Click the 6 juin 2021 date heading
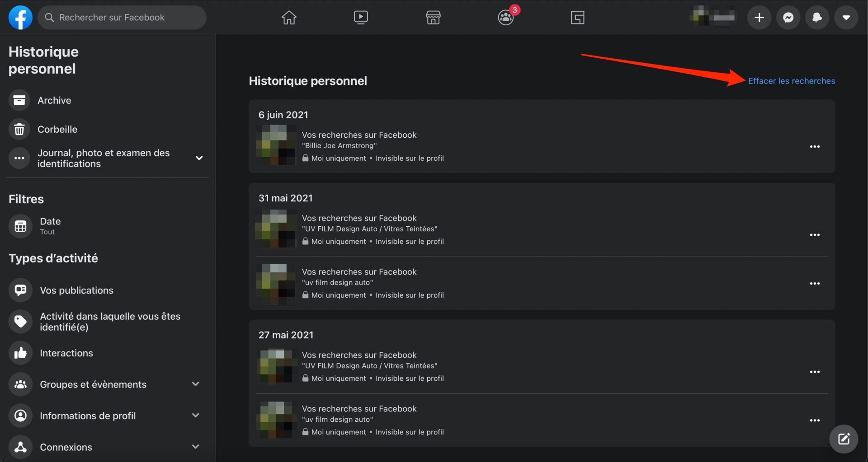This screenshot has width=868, height=462. coord(283,115)
